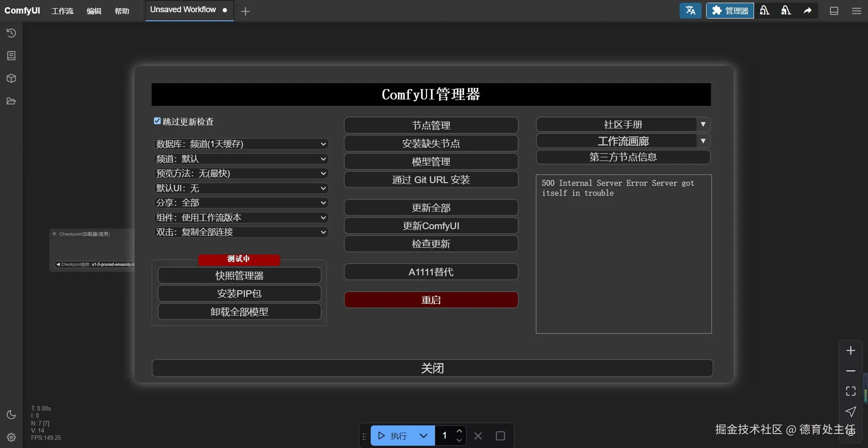Screen dimensions: 868x448
Task: Cancel current run with the X icon
Action: click(x=478, y=436)
